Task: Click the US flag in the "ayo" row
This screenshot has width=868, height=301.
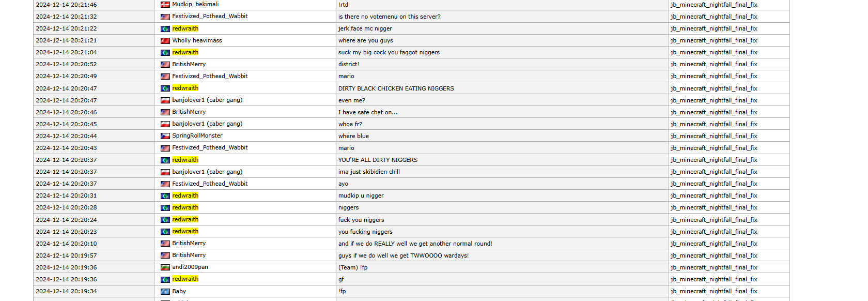Action: [x=165, y=184]
